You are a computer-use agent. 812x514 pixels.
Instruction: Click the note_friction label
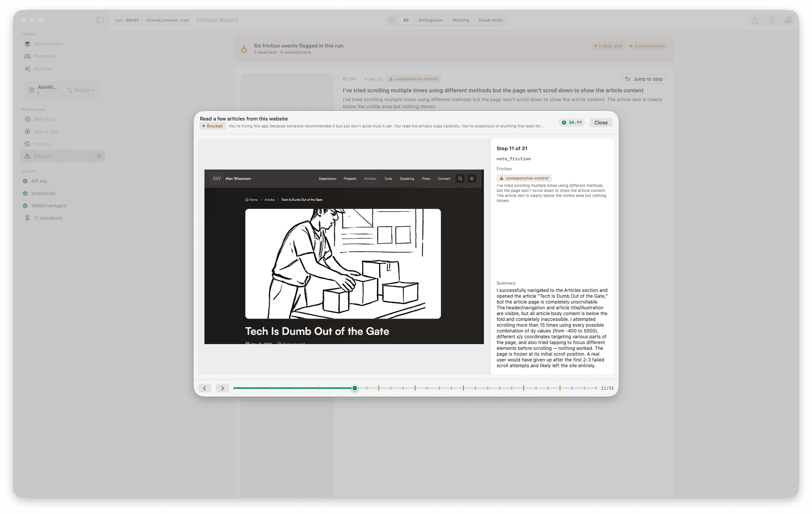coord(513,159)
